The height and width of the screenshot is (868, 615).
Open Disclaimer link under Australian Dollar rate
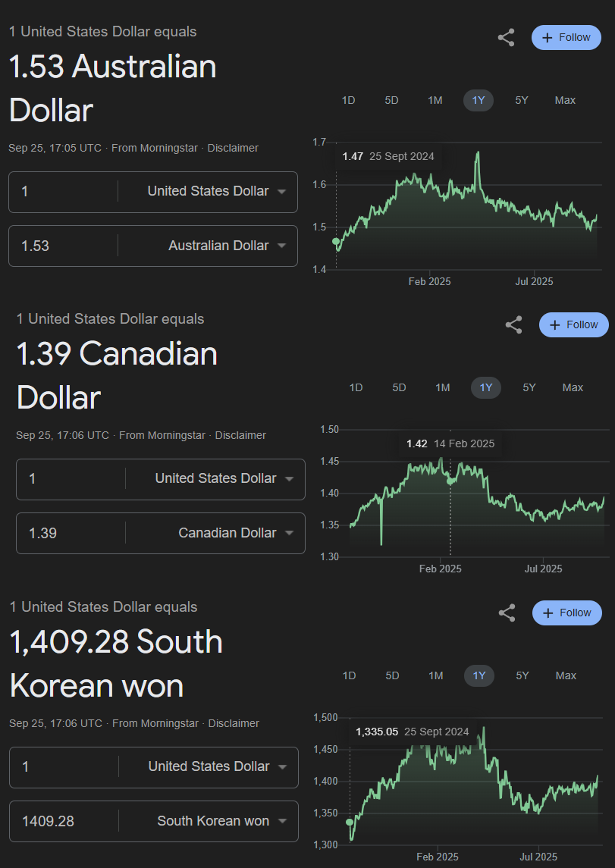[x=233, y=149]
